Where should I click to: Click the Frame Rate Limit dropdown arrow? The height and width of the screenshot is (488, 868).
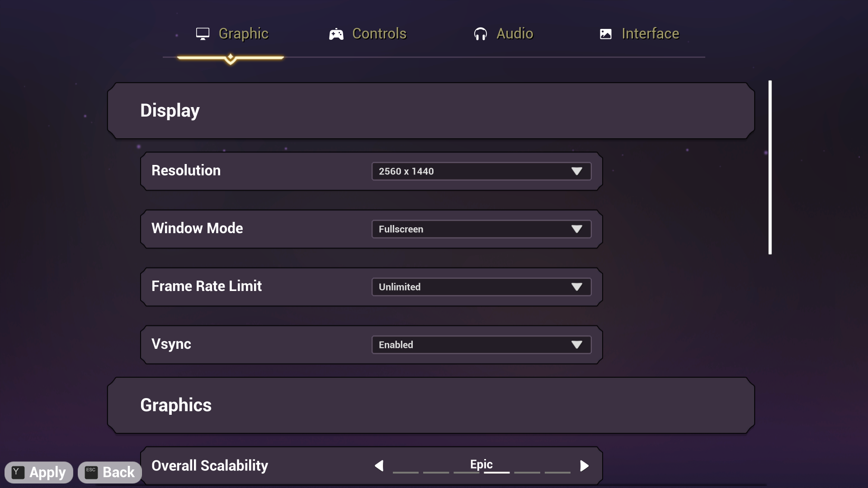tap(576, 287)
